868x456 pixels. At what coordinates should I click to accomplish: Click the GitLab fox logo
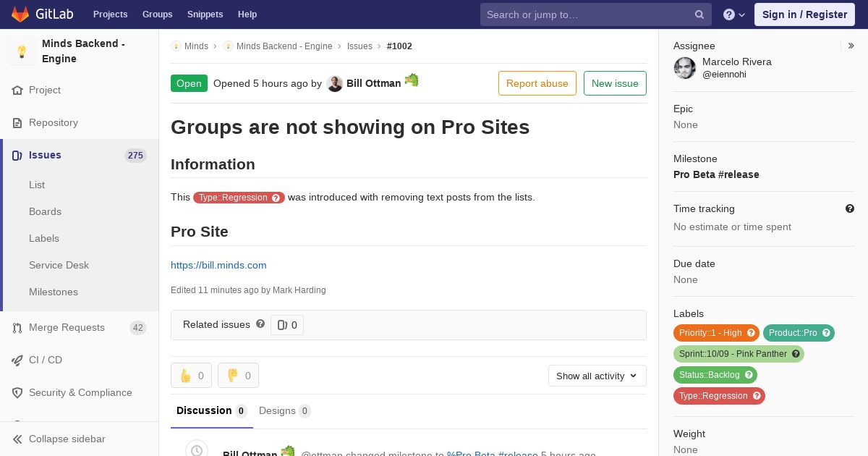point(20,14)
